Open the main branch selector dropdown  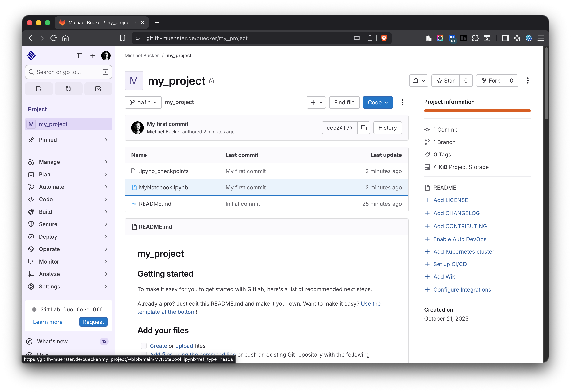pyautogui.click(x=143, y=102)
